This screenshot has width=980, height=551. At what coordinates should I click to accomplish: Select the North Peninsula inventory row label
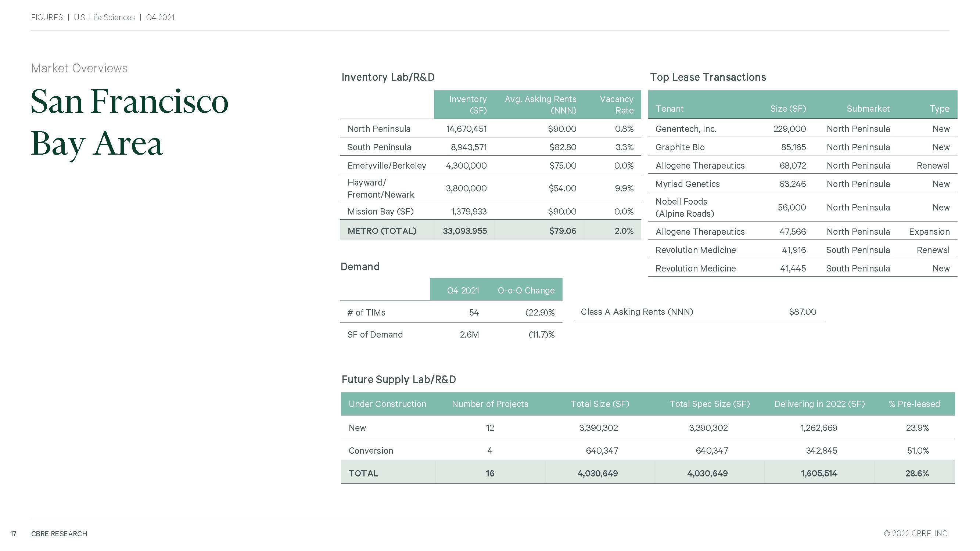click(378, 129)
